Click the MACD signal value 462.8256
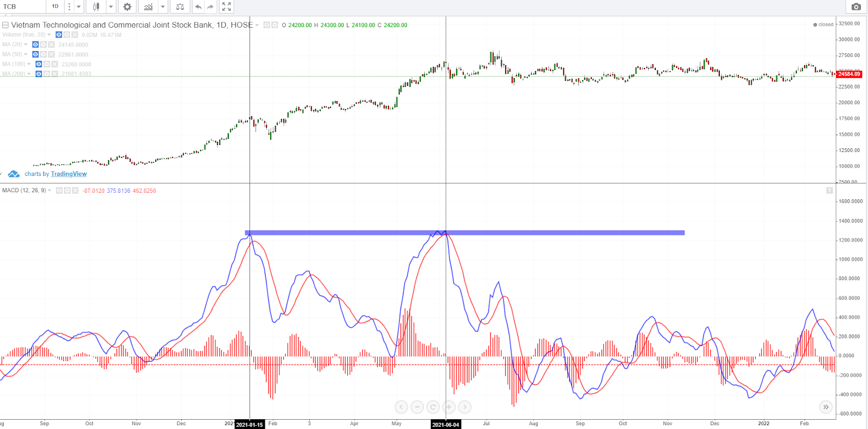The image size is (868, 429). point(144,191)
